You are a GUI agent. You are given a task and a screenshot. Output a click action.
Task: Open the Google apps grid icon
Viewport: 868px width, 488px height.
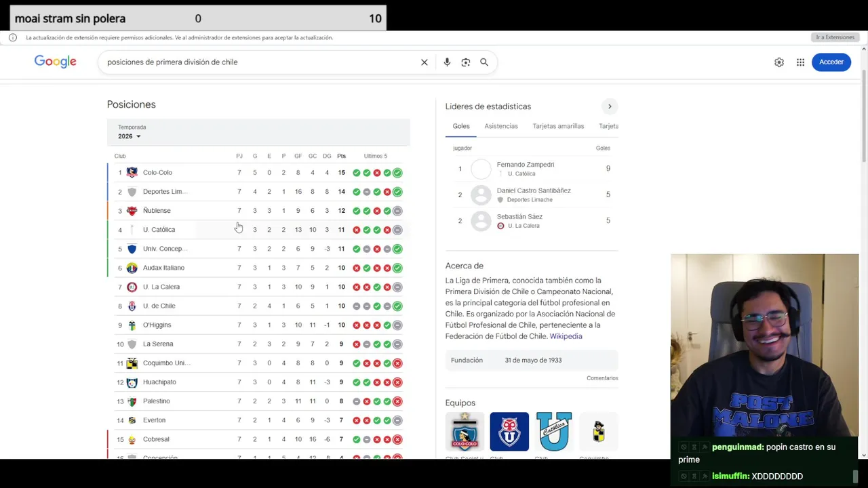(x=801, y=62)
